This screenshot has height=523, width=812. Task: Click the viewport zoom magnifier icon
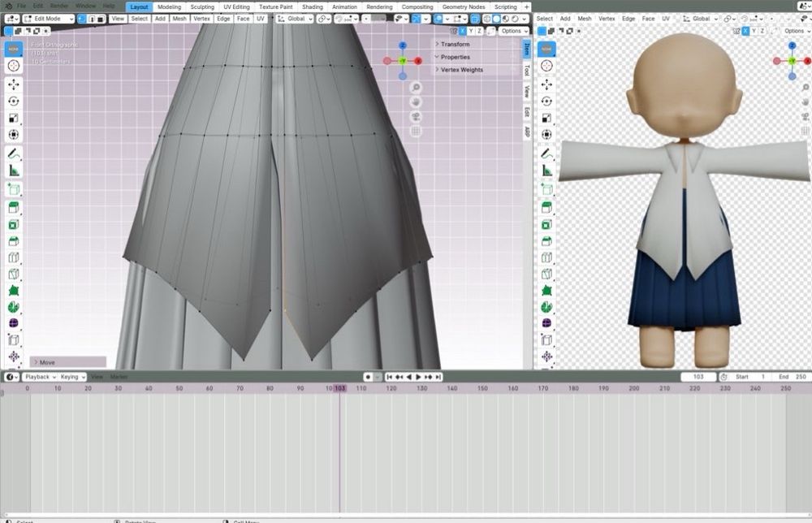[416, 88]
